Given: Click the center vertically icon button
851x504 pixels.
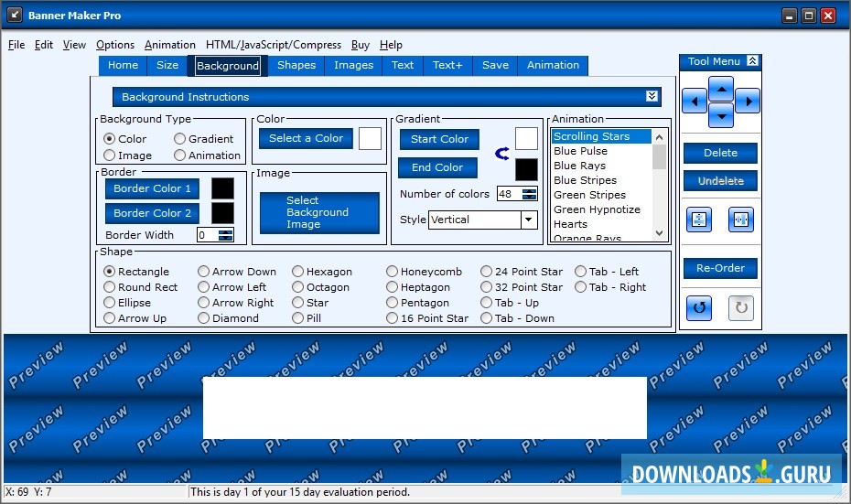Looking at the screenshot, I should click(699, 220).
